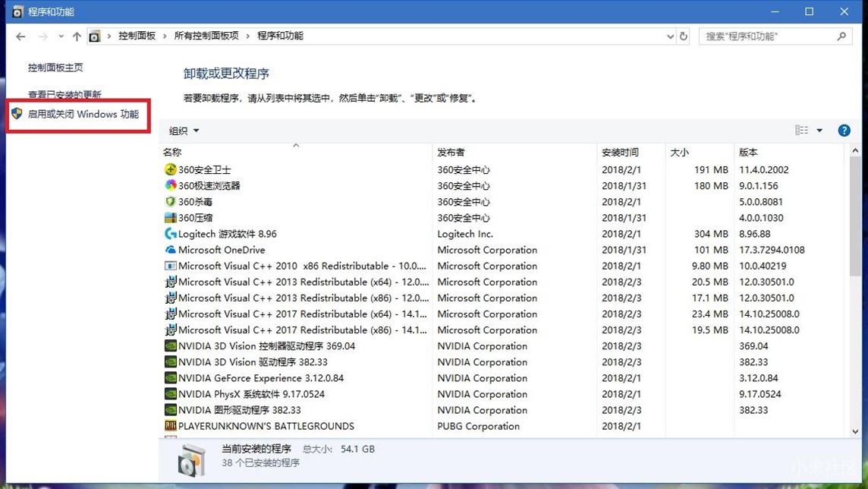This screenshot has width=868, height=489.
Task: Open recent locations dropdown near back arrow
Action: [61, 36]
